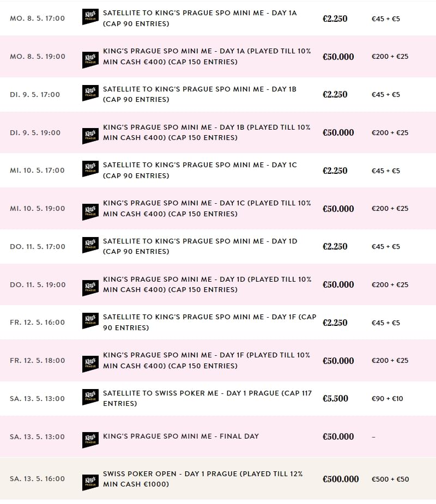Click King's Prague logo beside Satellite Day 1A
Screen dimensions: 436x504
90,17
